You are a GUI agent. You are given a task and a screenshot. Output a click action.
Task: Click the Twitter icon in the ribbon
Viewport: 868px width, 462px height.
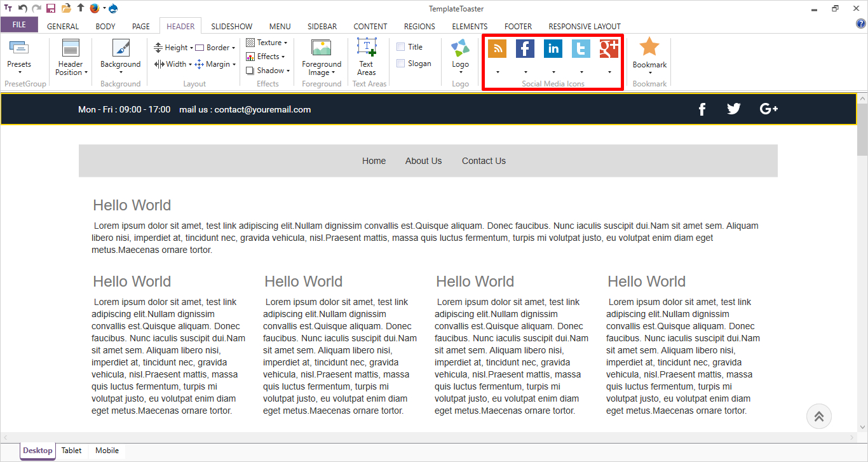click(581, 49)
